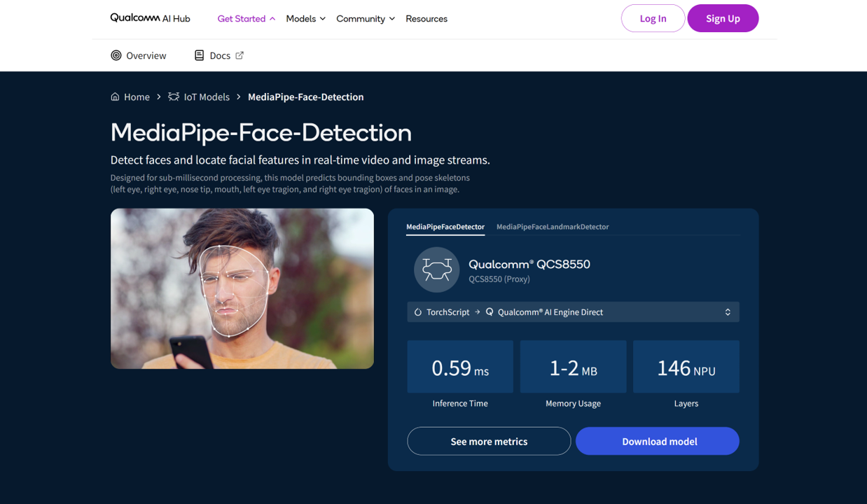Switch to the MediaPipeFaceLandmarkDetector tab

(x=553, y=227)
